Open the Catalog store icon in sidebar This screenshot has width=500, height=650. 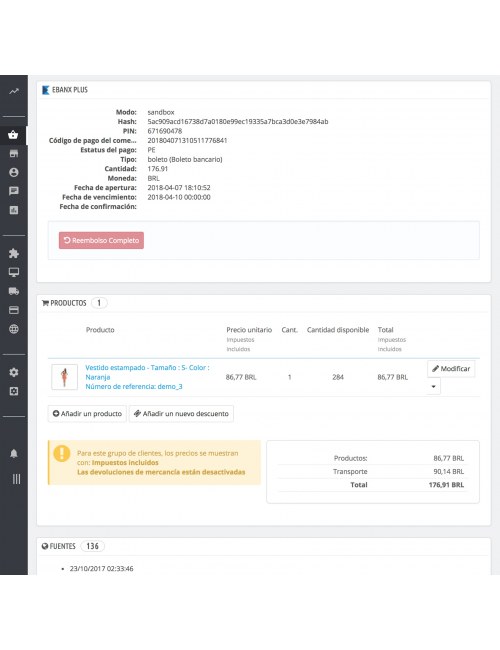14,154
